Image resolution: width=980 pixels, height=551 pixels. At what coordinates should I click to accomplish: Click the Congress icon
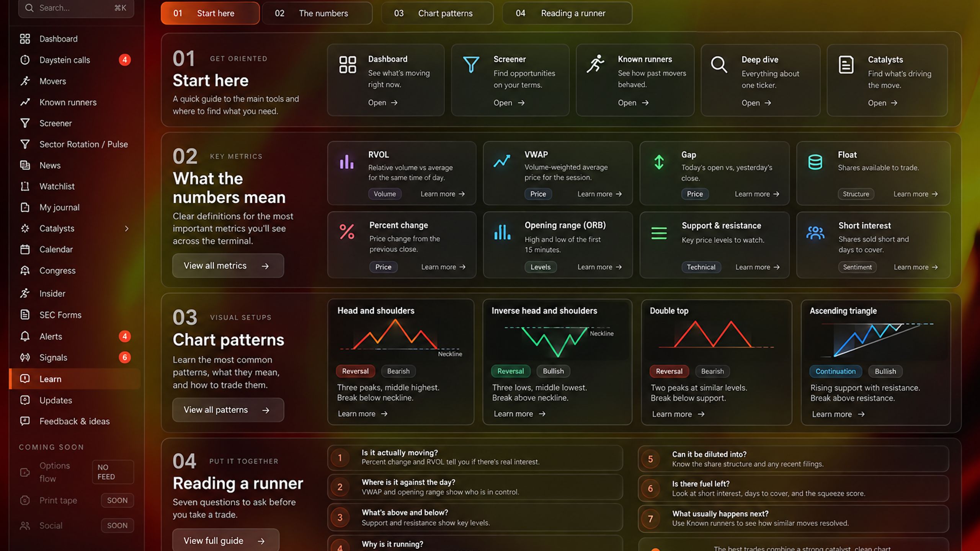click(x=25, y=271)
